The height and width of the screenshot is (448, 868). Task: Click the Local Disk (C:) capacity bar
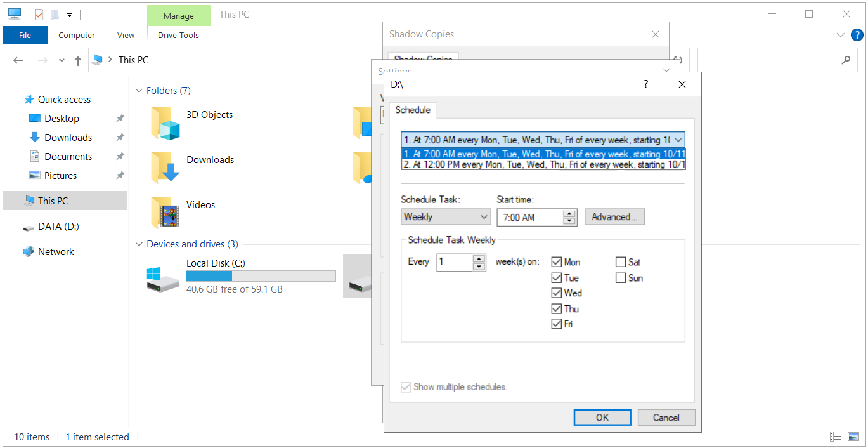point(261,276)
